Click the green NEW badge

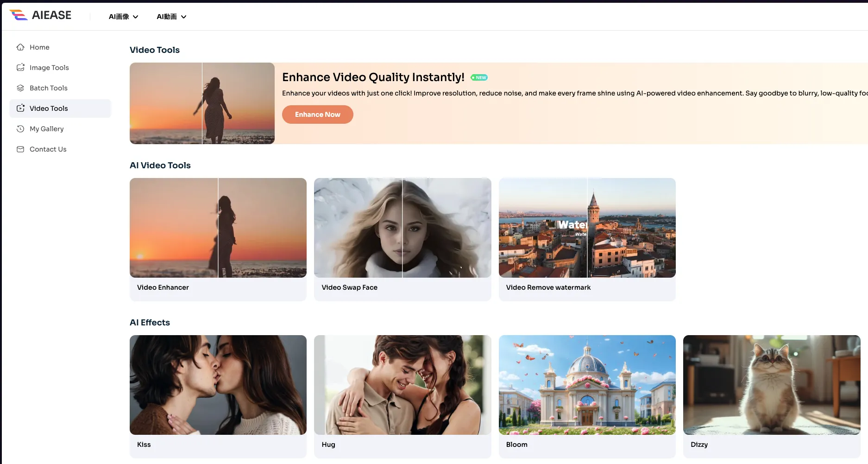click(479, 77)
